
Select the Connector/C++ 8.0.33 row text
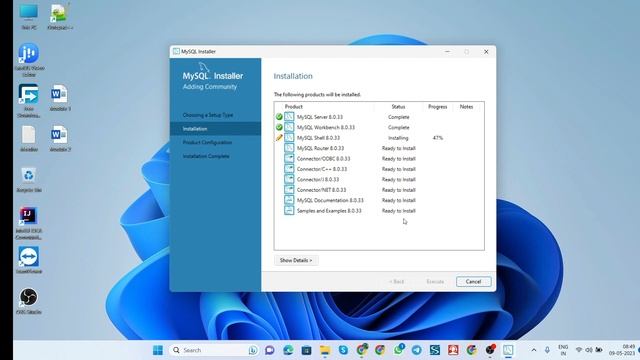322,169
